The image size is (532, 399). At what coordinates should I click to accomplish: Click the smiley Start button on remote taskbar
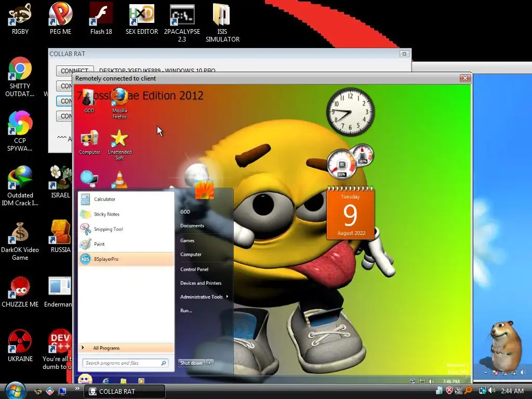(x=85, y=379)
